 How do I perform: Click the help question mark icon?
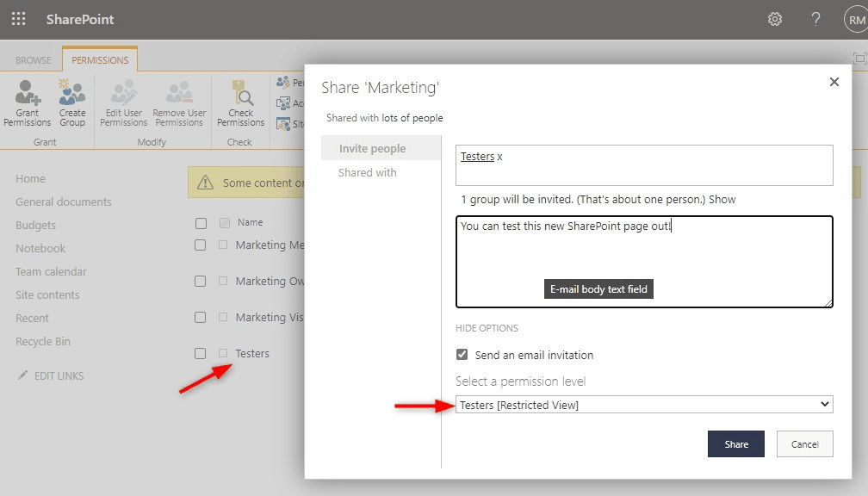[x=815, y=19]
